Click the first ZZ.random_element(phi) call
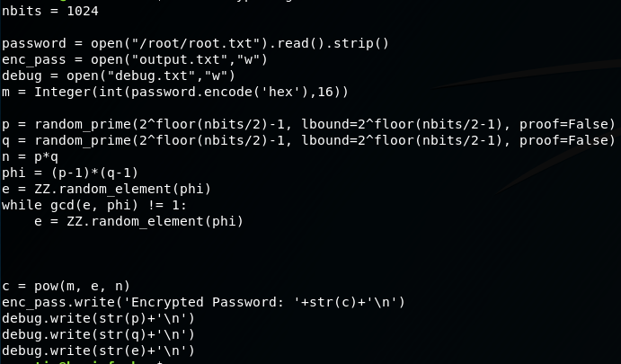The width and height of the screenshot is (621, 364). pos(123,189)
